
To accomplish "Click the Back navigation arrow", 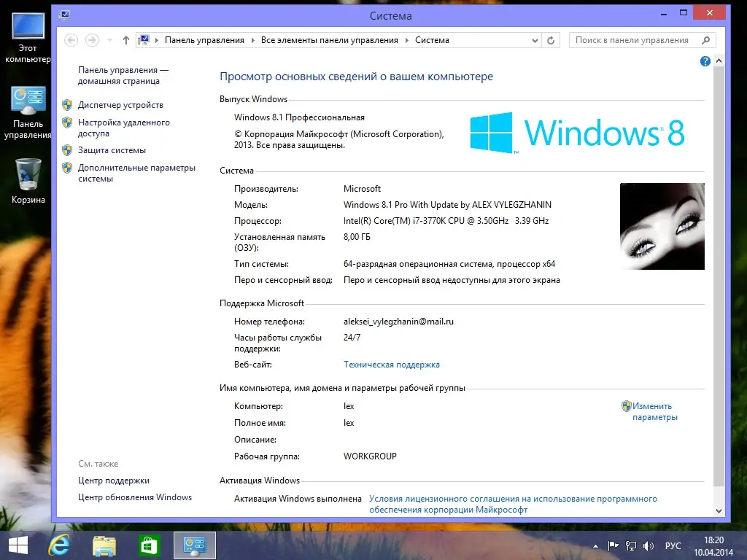I will [x=71, y=40].
